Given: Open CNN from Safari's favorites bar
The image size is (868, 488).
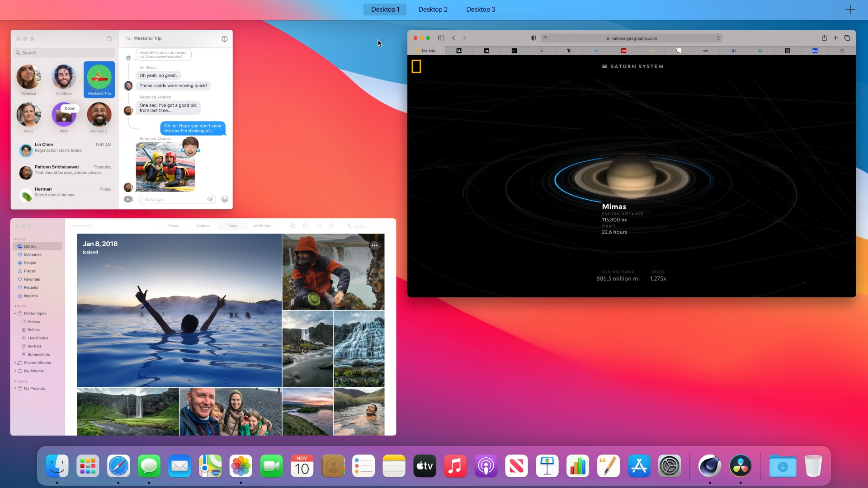Looking at the screenshot, I should [623, 51].
